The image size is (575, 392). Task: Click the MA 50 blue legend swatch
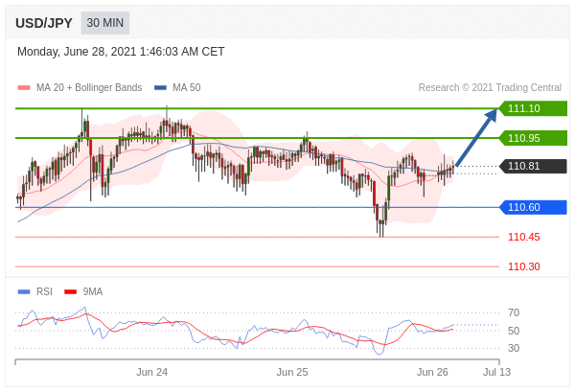(x=160, y=88)
